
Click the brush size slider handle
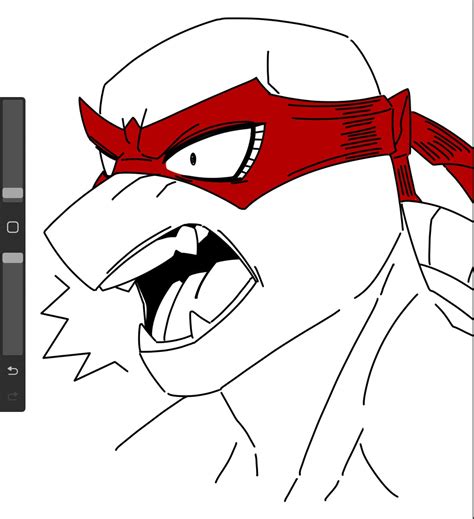(13, 193)
